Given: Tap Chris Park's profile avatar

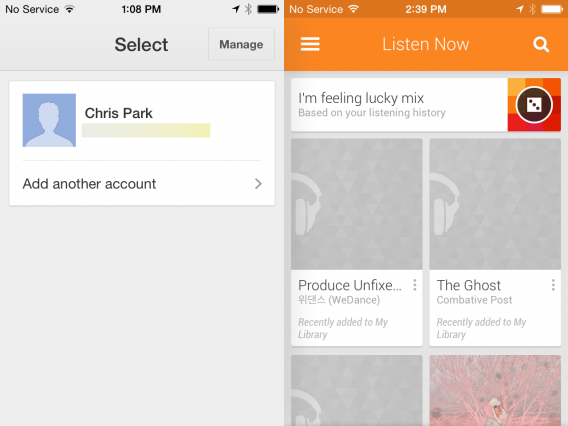Looking at the screenshot, I should click(49, 120).
